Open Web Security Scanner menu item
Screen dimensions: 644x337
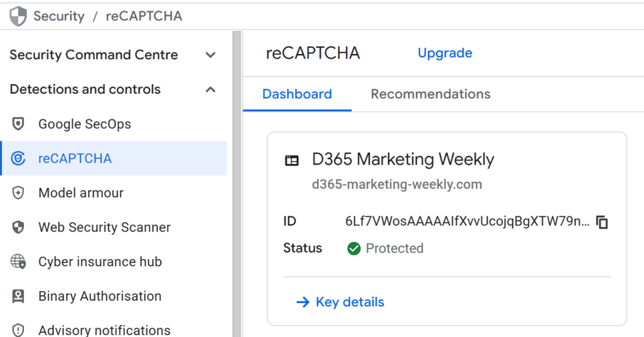tap(104, 228)
